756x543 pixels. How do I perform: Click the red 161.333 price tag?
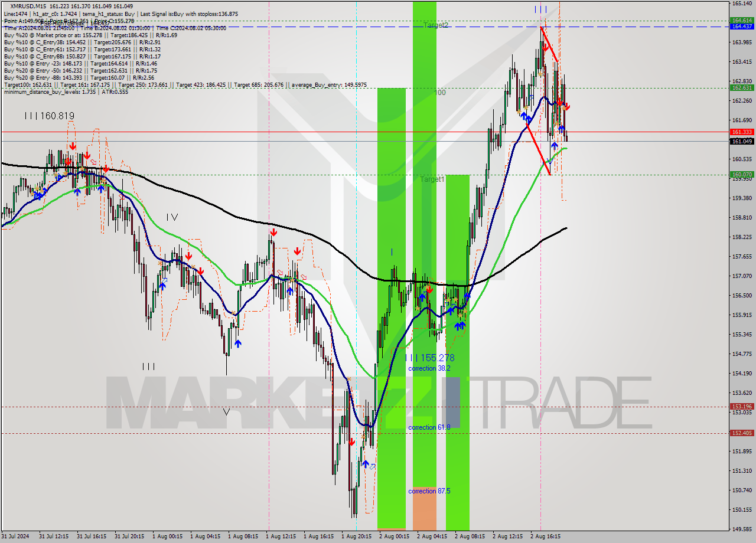tap(742, 132)
